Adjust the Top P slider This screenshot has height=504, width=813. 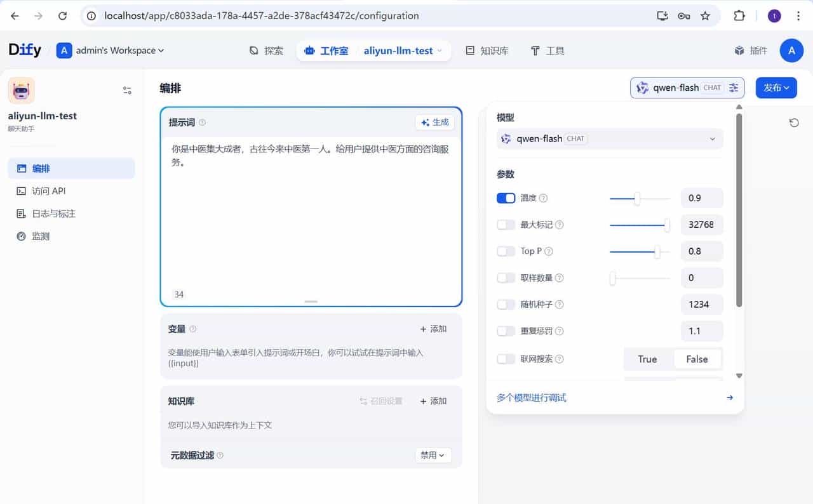(x=640, y=252)
